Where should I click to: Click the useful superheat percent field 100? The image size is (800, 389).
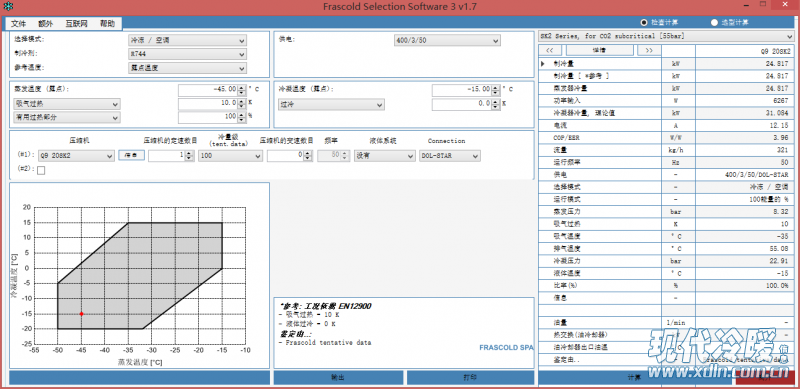coord(208,117)
